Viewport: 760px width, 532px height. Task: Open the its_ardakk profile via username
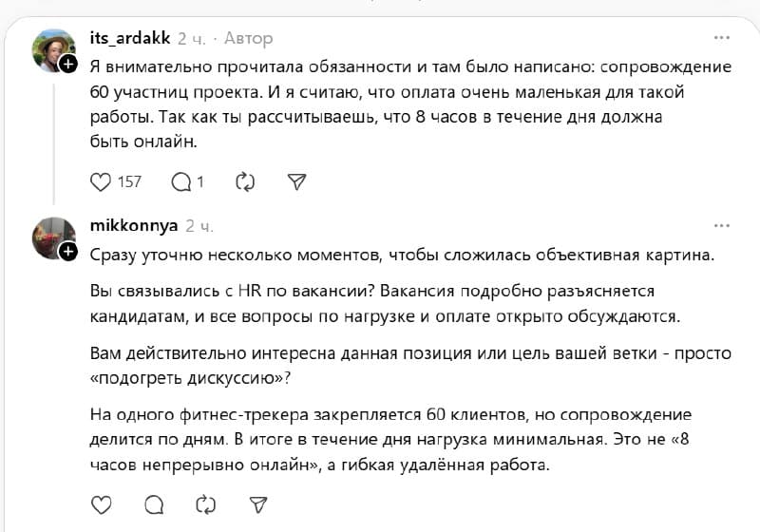click(x=130, y=38)
